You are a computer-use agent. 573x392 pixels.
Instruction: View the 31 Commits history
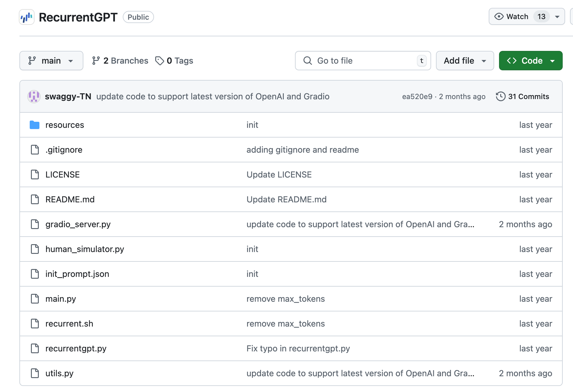pyautogui.click(x=522, y=97)
